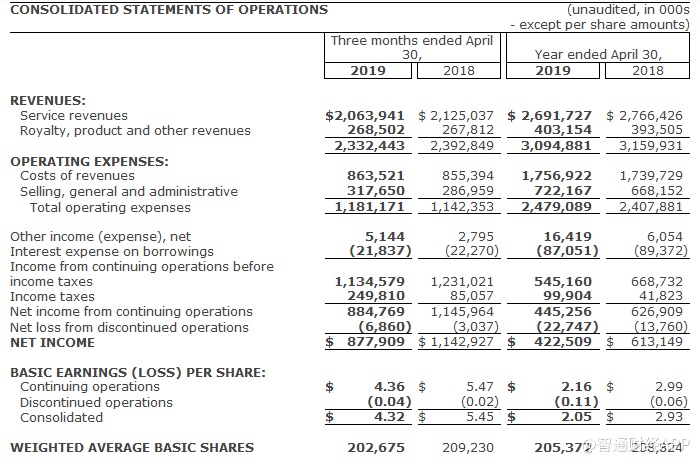This screenshot has height=464, width=700.
Task: Click the 'Royalty, product and other revenues' label
Action: pos(135,131)
